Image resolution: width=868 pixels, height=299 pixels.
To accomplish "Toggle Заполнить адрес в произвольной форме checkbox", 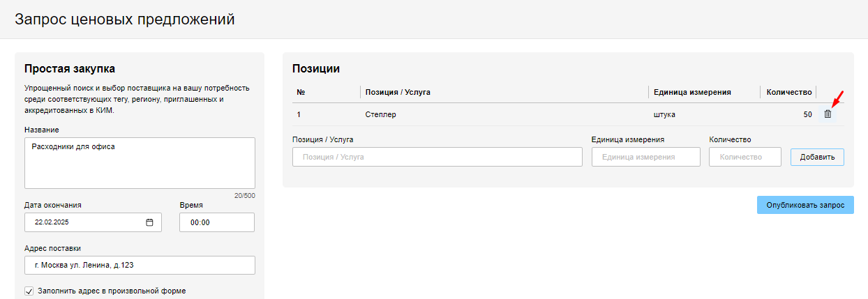I will tap(29, 291).
